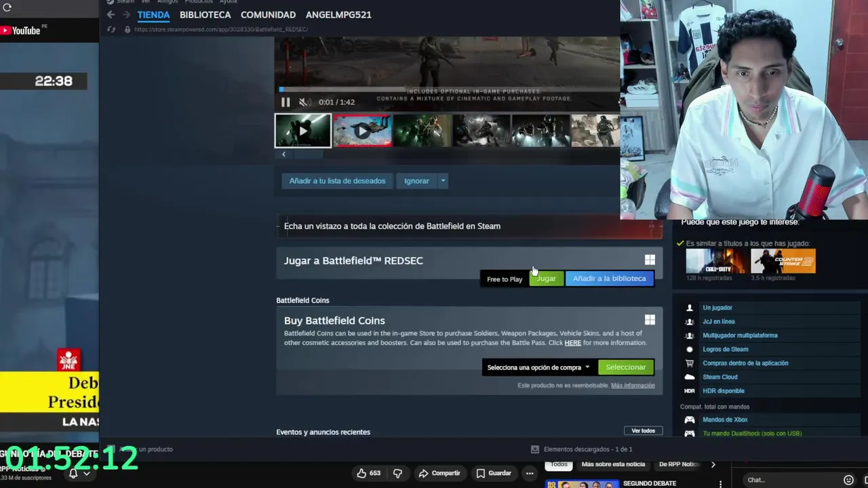Image resolution: width=868 pixels, height=488 pixels.
Task: Open the HERE link in the coins description
Action: coord(573,343)
